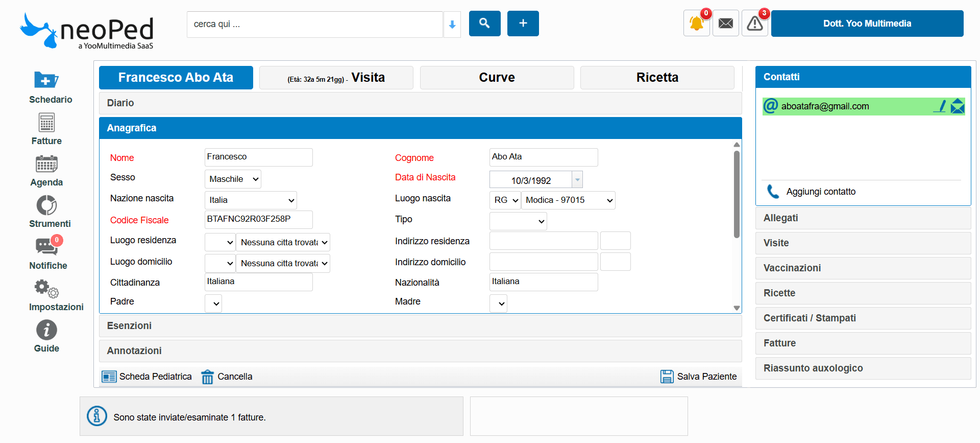
Task: Click the Anagrafica scroll down arrow
Action: (737, 308)
